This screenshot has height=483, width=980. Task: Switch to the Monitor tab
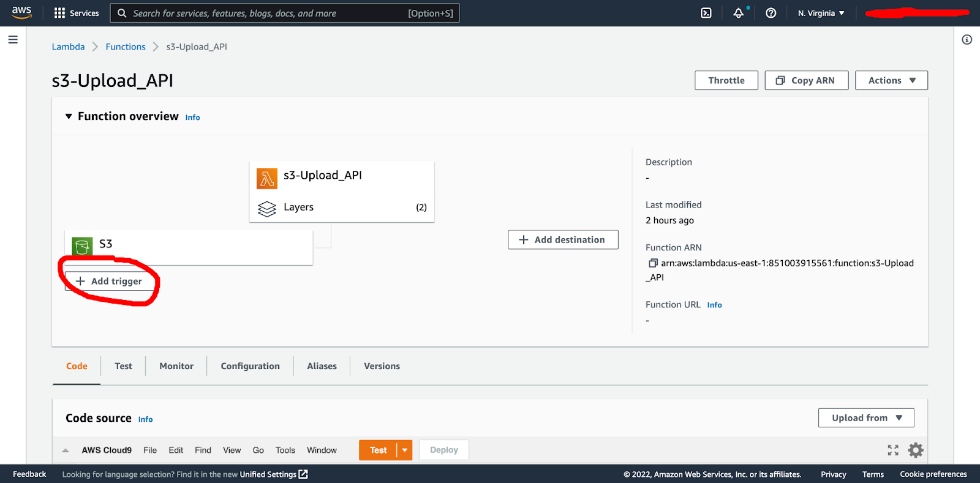[x=176, y=366]
